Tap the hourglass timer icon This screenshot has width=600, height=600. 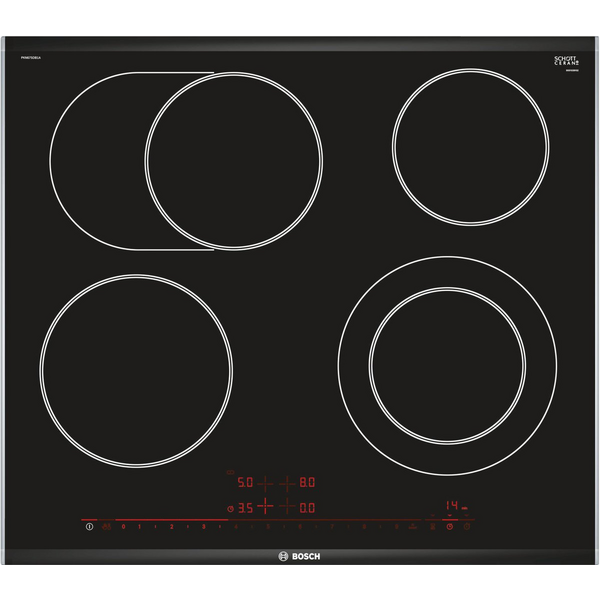[433, 526]
